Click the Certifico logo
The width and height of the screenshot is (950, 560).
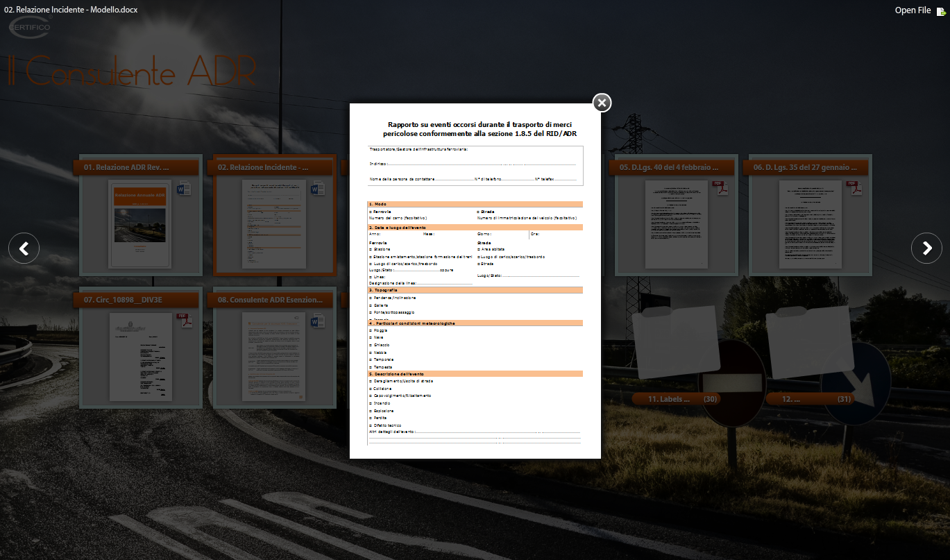[29, 27]
